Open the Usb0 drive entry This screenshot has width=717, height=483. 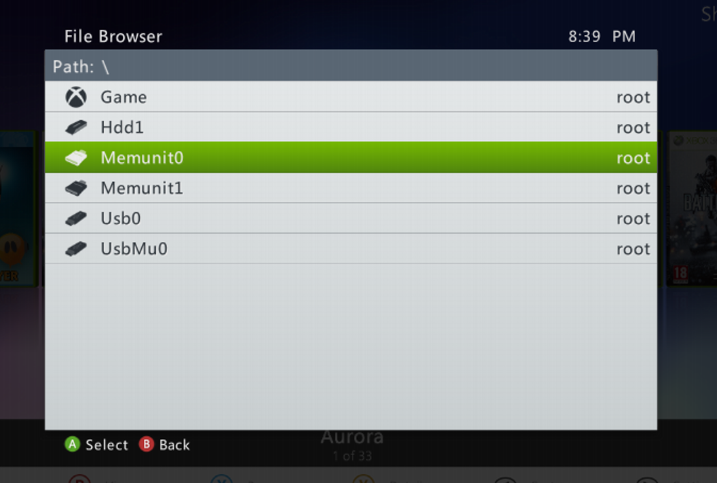click(351, 218)
